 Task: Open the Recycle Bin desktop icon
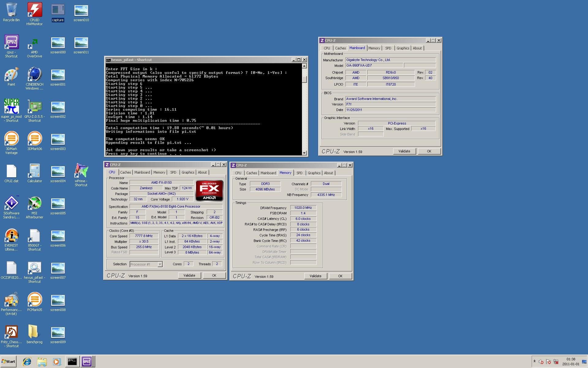[11, 12]
